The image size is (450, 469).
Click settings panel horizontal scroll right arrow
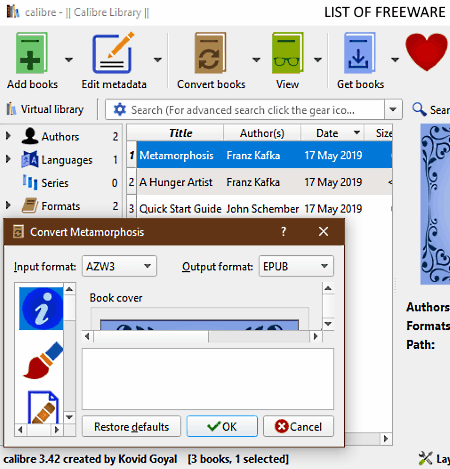pyautogui.click(x=315, y=336)
